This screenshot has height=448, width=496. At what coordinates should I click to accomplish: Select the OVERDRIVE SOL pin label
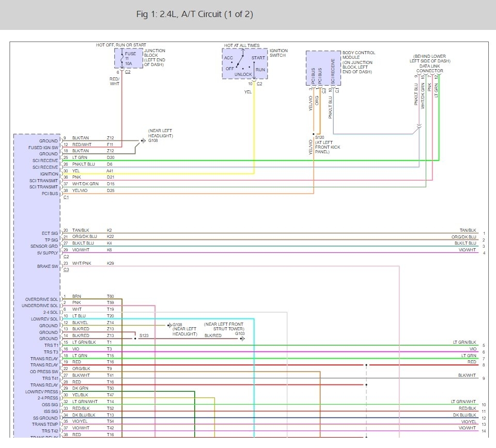tap(42, 299)
